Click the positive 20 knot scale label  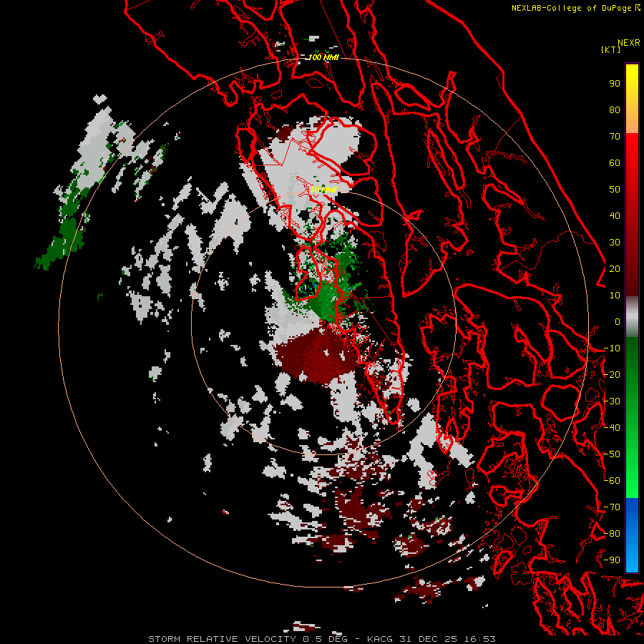click(615, 269)
